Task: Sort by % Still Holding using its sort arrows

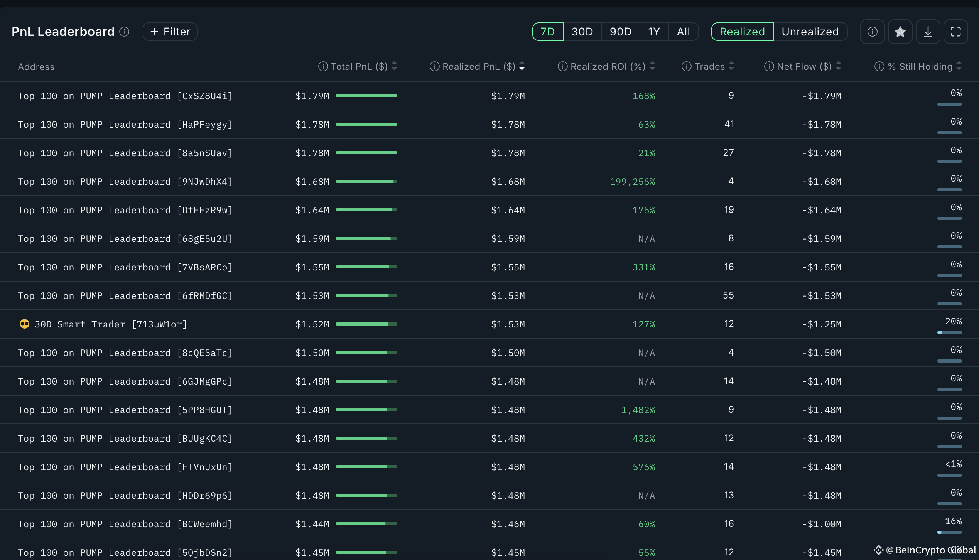Action: pyautogui.click(x=959, y=66)
